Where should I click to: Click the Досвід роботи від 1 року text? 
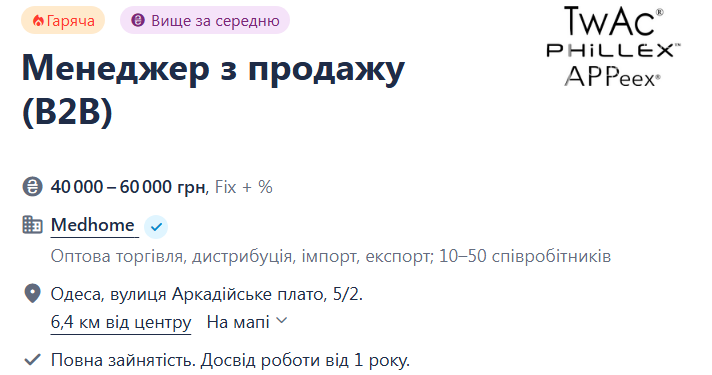305,360
